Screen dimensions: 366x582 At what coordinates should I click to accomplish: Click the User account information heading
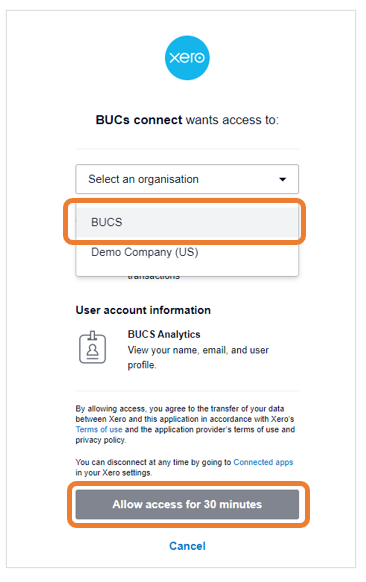143,310
